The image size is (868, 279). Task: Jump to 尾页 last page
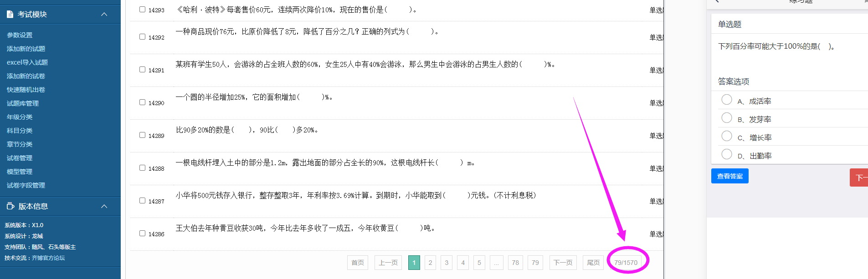pyautogui.click(x=593, y=263)
